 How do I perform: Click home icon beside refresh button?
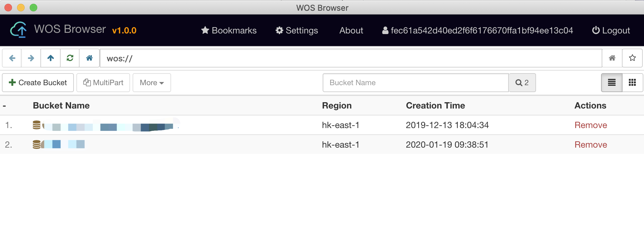[x=89, y=58]
